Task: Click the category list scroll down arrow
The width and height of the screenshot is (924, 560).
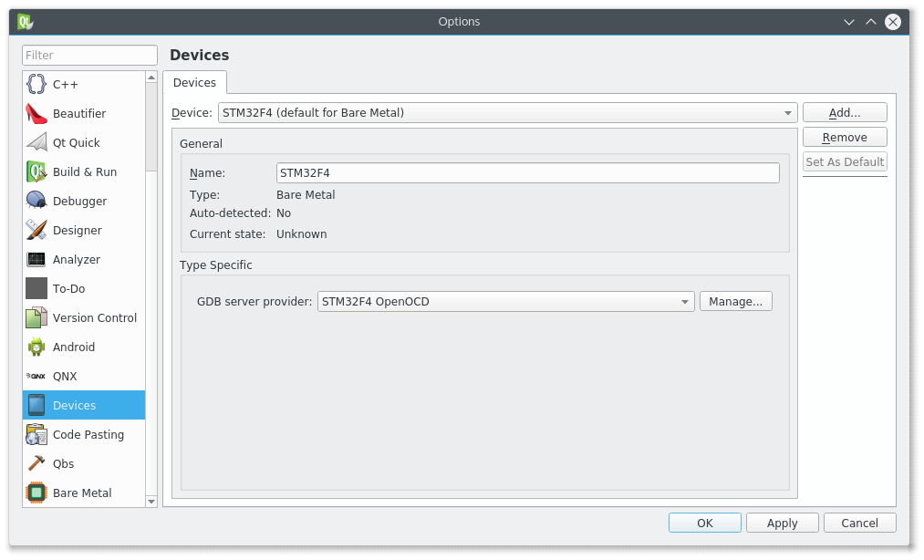Action: pyautogui.click(x=151, y=502)
